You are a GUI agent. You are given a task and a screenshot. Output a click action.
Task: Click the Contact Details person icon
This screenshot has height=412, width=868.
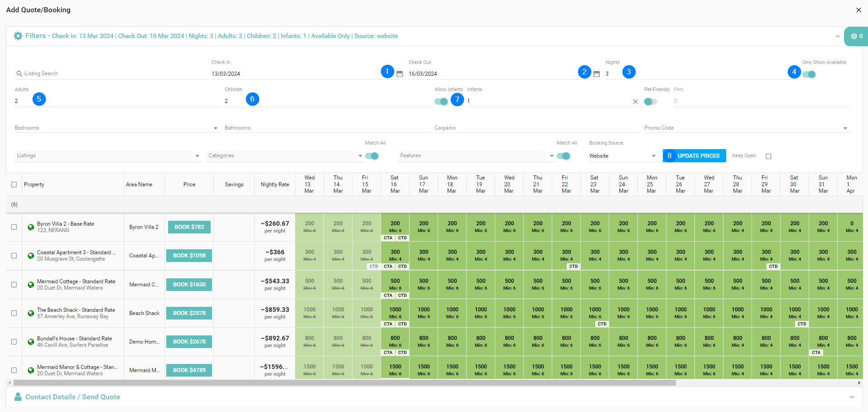tap(18, 397)
